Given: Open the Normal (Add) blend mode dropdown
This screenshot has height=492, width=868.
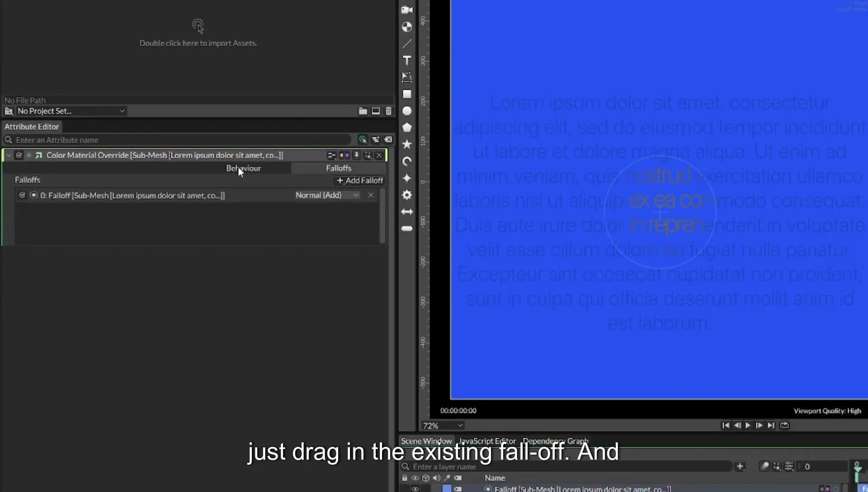Looking at the screenshot, I should point(327,195).
